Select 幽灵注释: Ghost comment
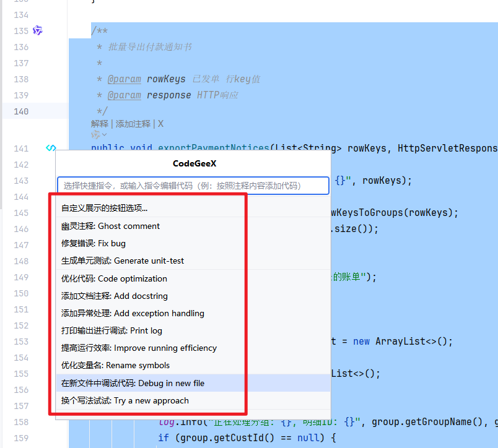This screenshot has width=498, height=448. pyautogui.click(x=193, y=226)
